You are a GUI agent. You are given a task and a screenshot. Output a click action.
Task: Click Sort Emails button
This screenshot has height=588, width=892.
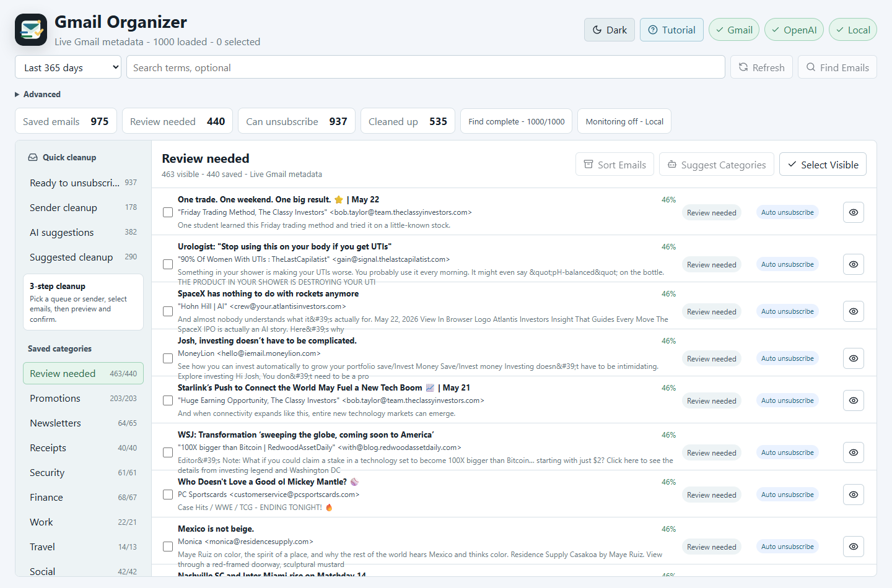click(614, 164)
